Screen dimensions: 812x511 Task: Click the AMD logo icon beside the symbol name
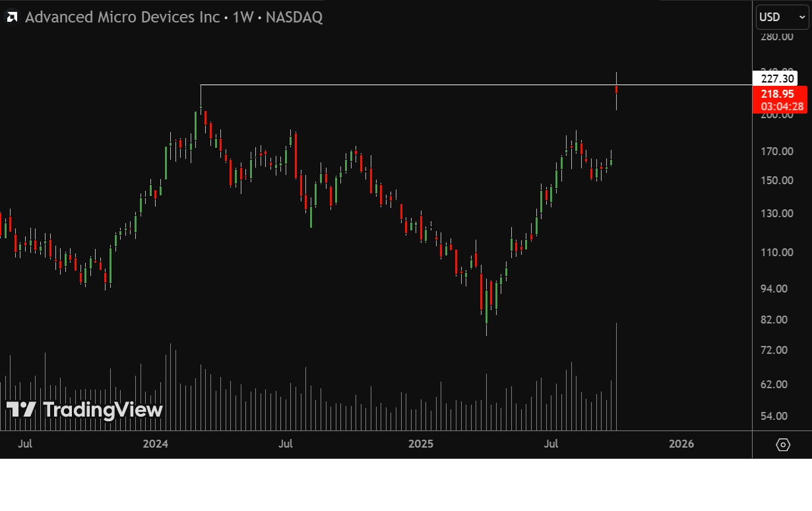click(12, 17)
